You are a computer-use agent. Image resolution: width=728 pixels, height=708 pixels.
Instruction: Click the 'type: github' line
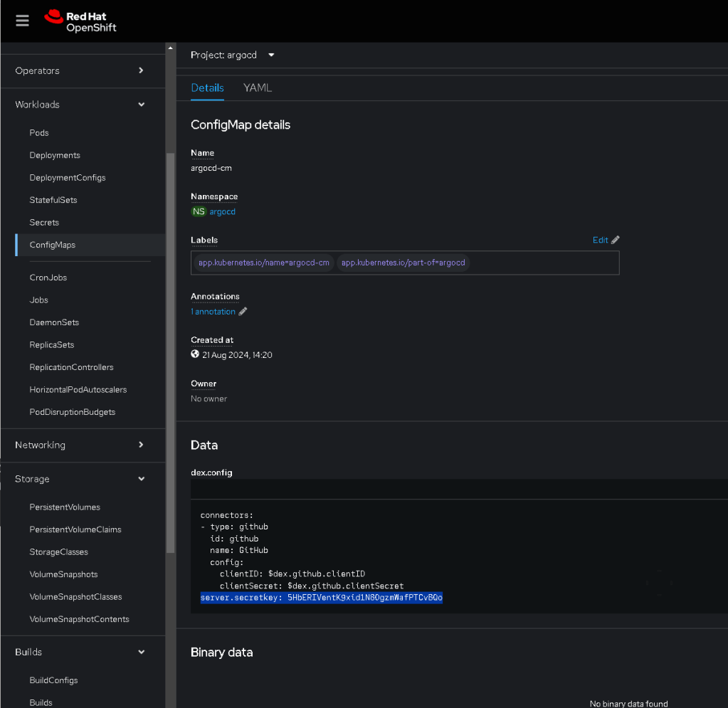pos(234,527)
